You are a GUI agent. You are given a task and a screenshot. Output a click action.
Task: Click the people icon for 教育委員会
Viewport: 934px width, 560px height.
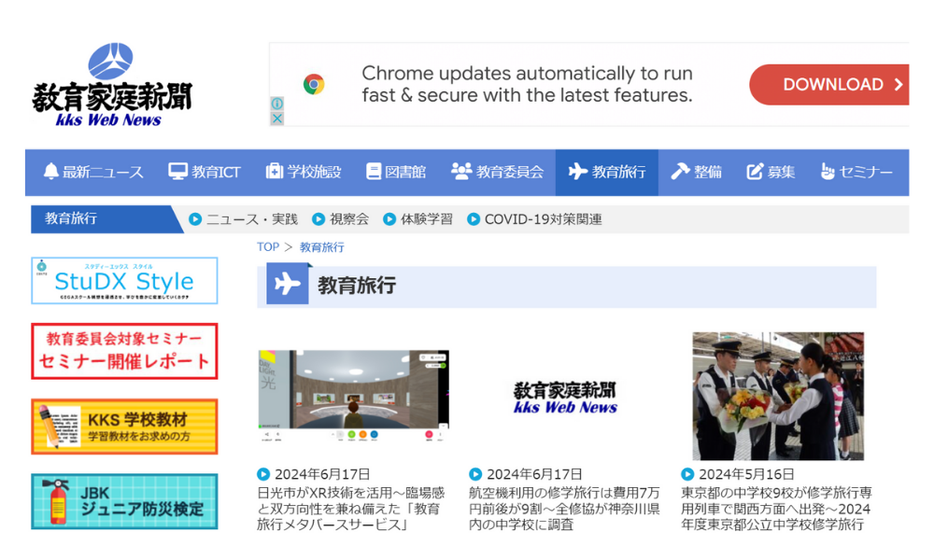pyautogui.click(x=461, y=172)
